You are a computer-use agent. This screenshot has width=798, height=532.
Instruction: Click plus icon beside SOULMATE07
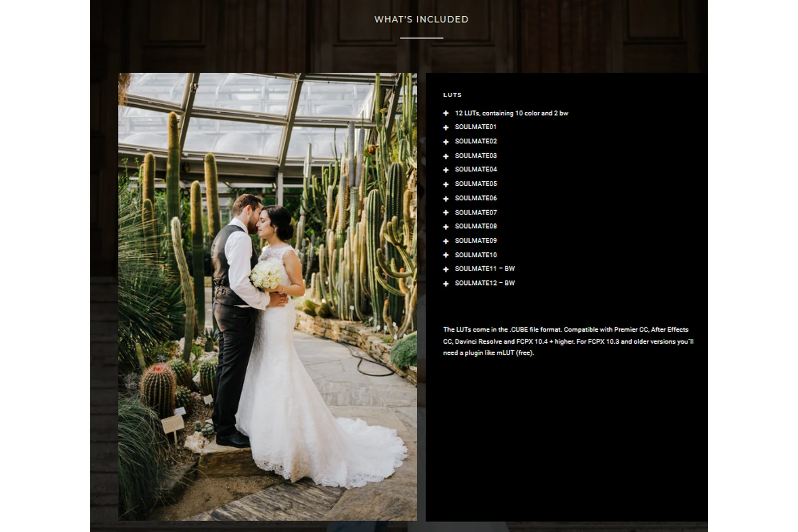pyautogui.click(x=446, y=212)
